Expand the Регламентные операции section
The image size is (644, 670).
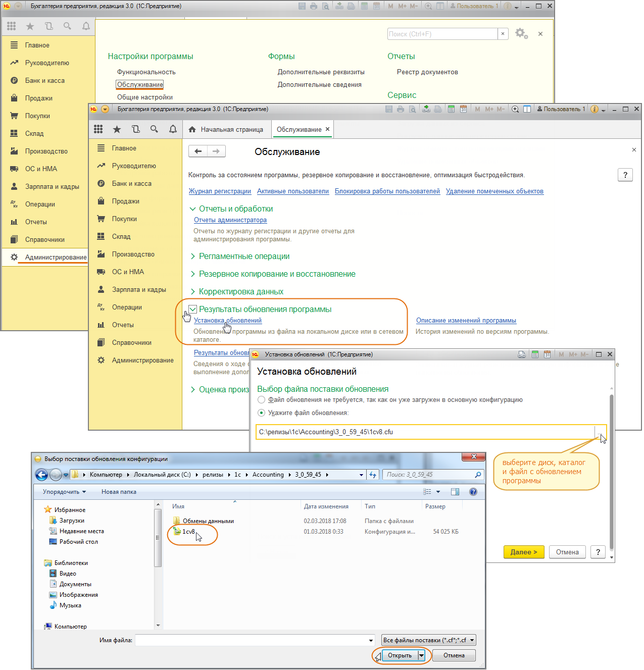pos(193,256)
